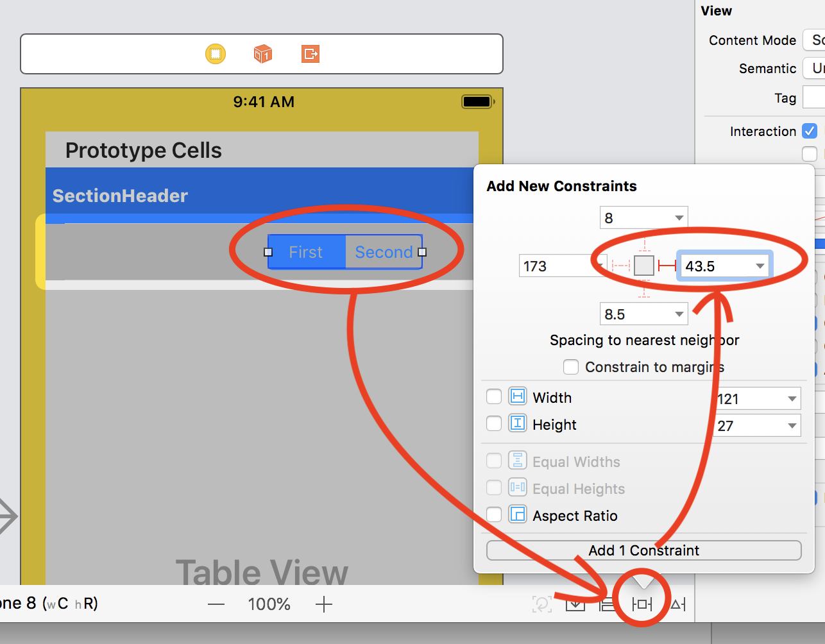
Task: Click the Embed In icon
Action: [575, 603]
